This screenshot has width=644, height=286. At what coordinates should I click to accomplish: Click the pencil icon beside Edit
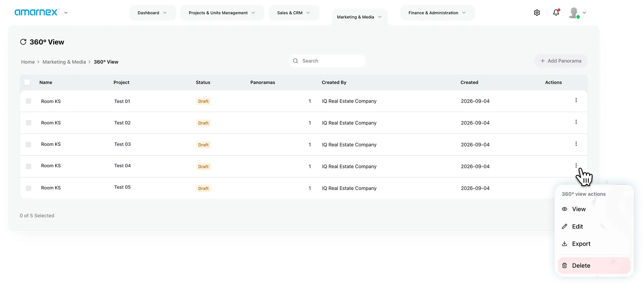[565, 227]
